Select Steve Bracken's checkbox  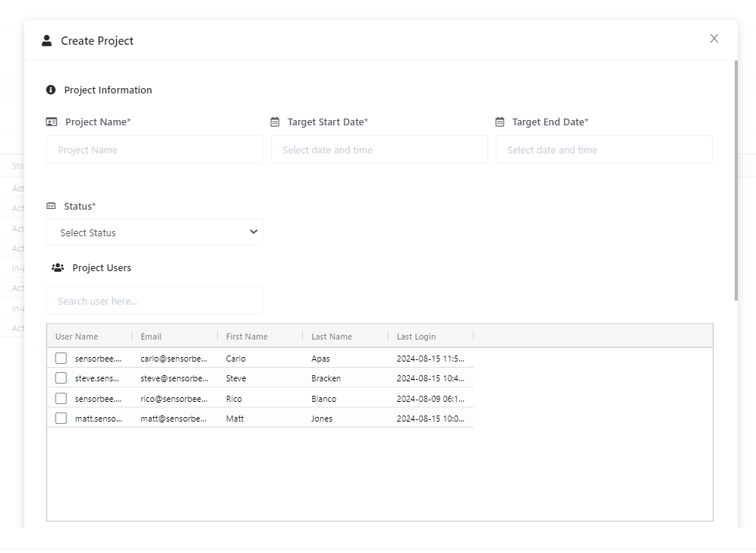click(x=61, y=378)
